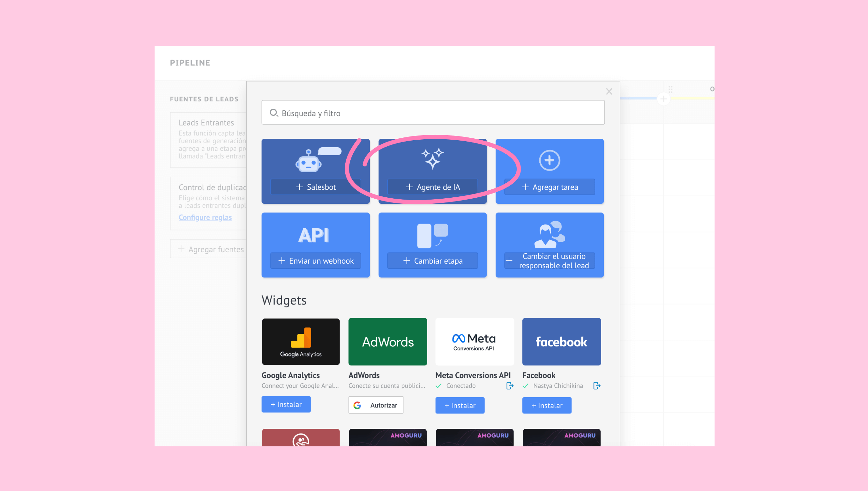Screen dimensions: 868x491
Task: Click the change stage cards icon
Action: (432, 236)
